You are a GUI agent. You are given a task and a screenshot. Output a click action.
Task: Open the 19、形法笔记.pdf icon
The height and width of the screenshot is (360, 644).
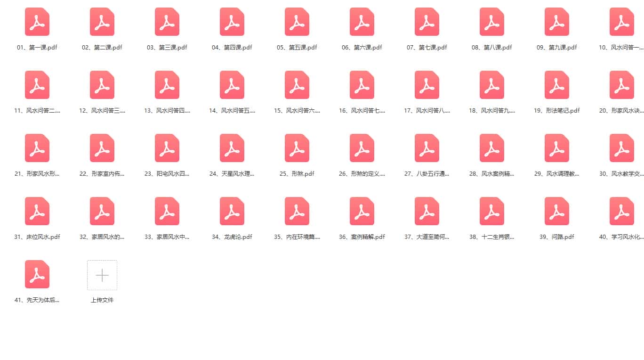pyautogui.click(x=557, y=85)
